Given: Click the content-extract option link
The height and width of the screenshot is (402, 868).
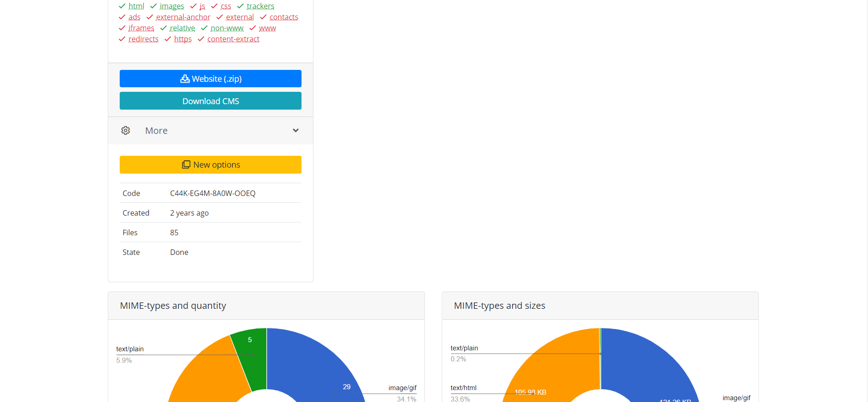Looking at the screenshot, I should tap(233, 39).
